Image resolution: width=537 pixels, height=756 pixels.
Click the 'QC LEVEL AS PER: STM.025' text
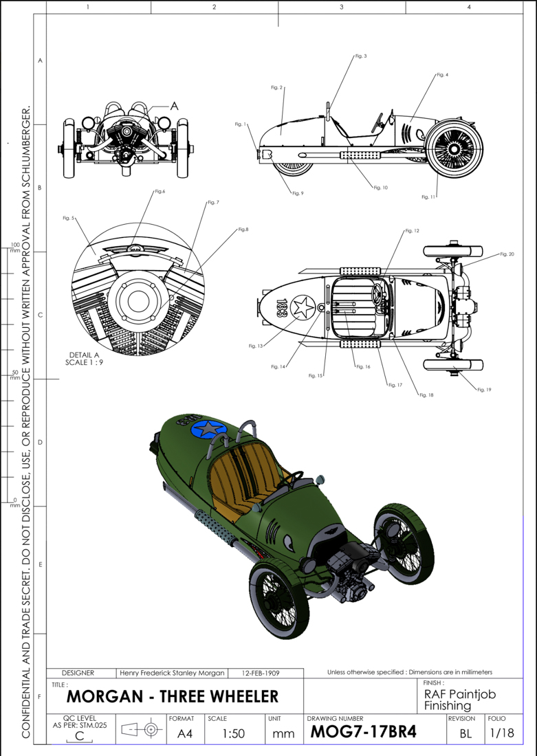[x=80, y=722]
